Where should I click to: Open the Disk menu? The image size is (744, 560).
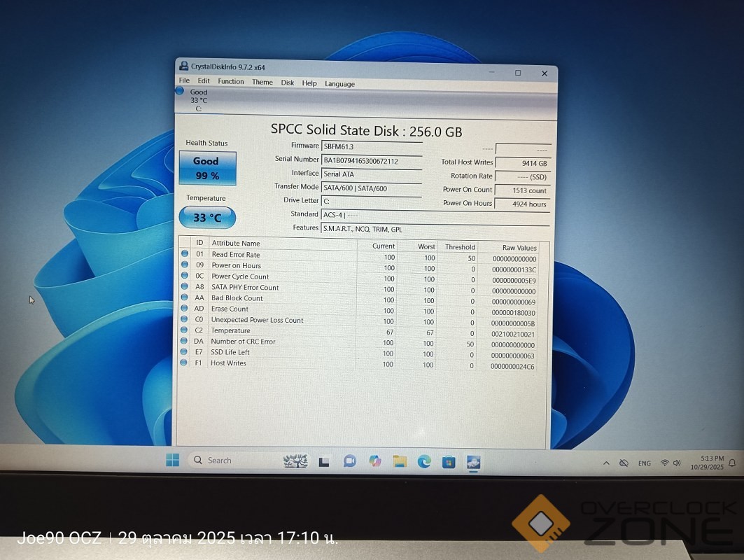(x=288, y=83)
